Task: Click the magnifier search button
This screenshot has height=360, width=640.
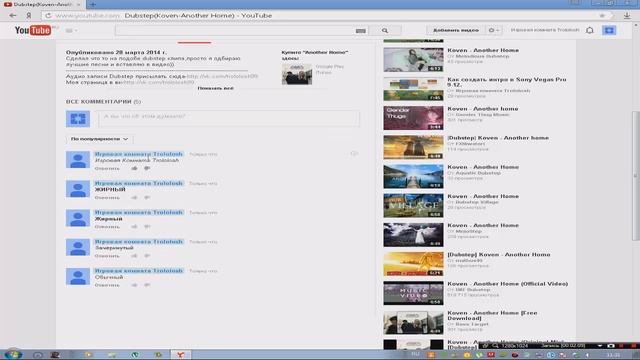Action: point(385,31)
